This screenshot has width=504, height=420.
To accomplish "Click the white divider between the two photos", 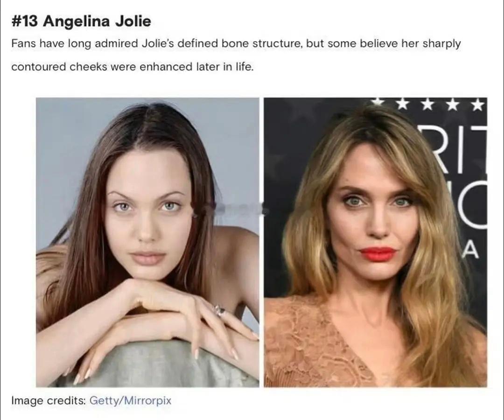I will (x=261, y=242).
